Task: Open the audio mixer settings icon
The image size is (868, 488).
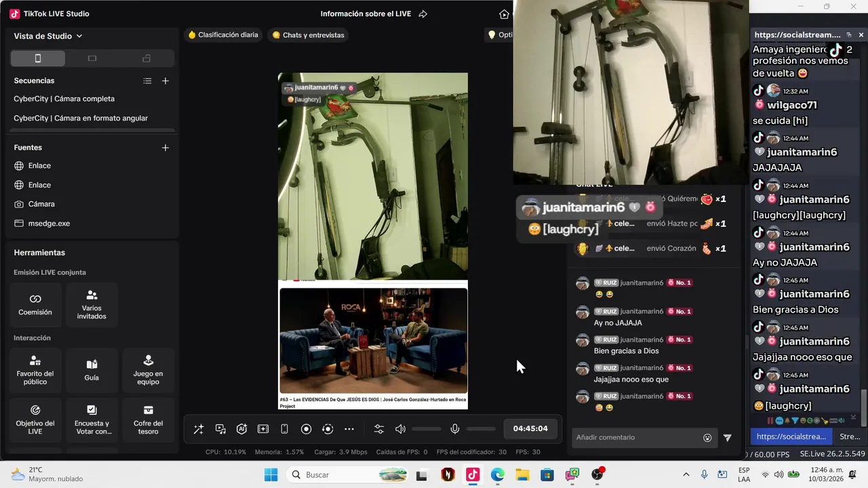Action: point(379,429)
